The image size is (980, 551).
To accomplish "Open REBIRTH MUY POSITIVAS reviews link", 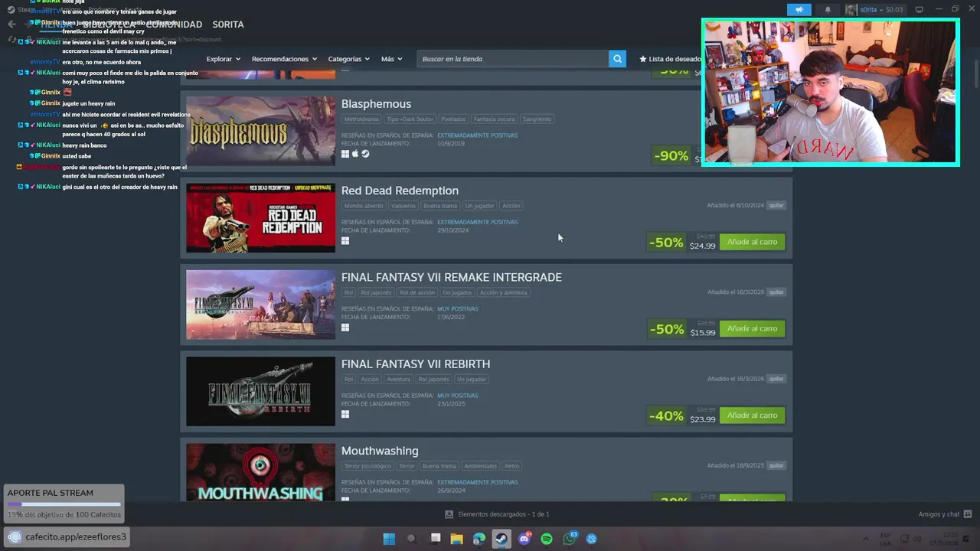I will (x=458, y=396).
